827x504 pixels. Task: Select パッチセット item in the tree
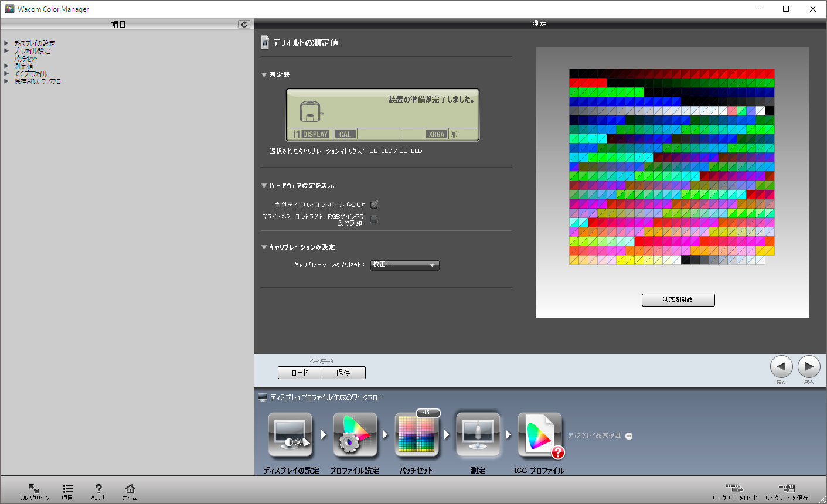[26, 59]
